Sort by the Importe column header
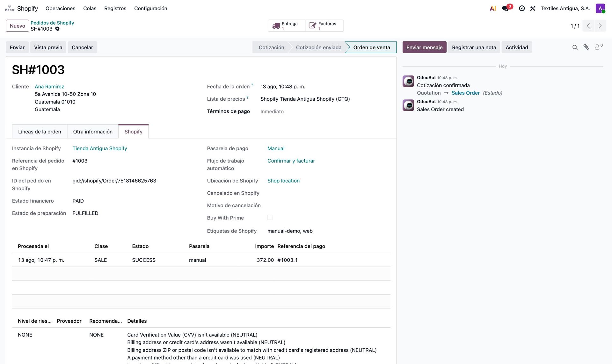This screenshot has height=364, width=612. tap(264, 246)
